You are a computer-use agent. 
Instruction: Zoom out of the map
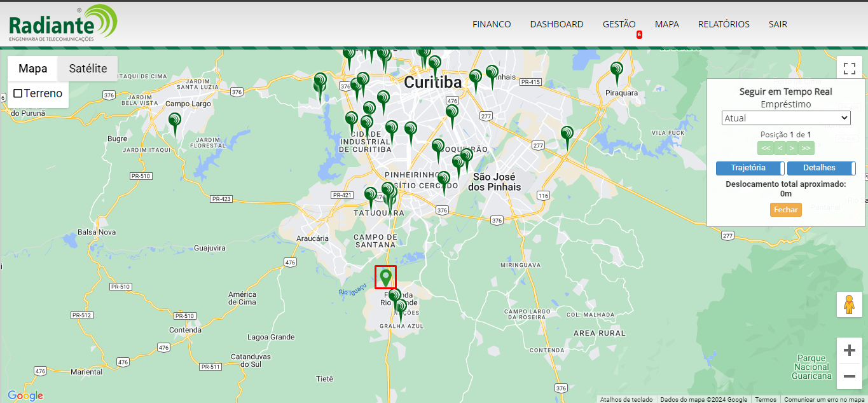849,376
